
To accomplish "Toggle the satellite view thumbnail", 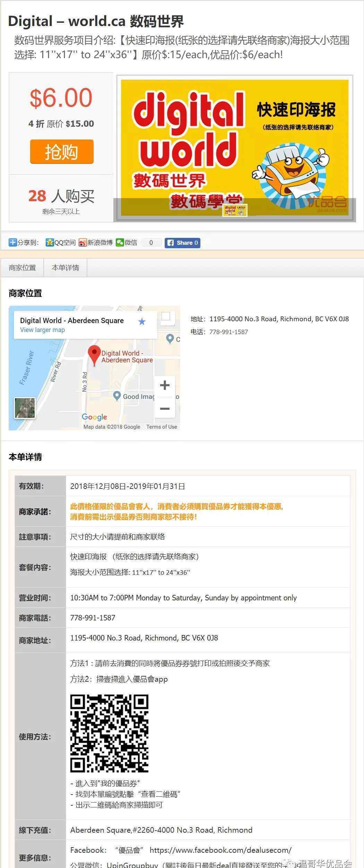I will tap(25, 408).
